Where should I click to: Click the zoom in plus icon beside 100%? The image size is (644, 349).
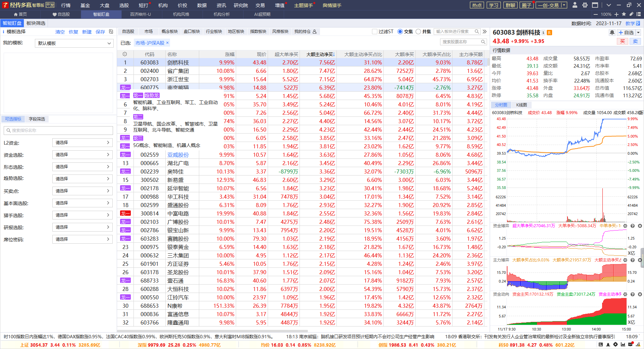coord(616,14)
